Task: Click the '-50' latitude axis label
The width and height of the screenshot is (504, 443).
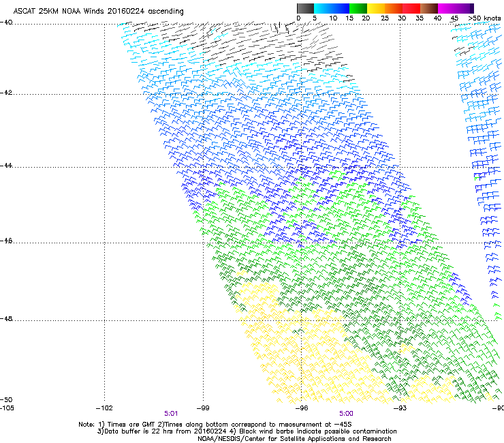Action: (x=6, y=400)
